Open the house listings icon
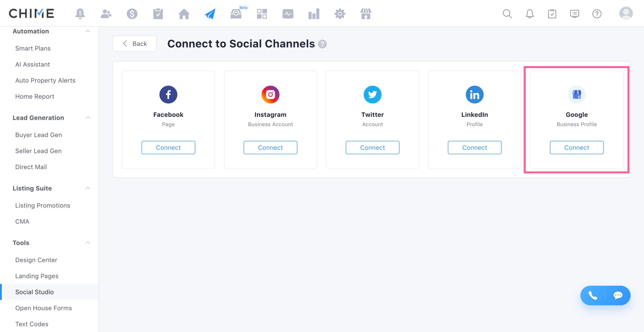This screenshot has height=332, width=644. point(184,14)
